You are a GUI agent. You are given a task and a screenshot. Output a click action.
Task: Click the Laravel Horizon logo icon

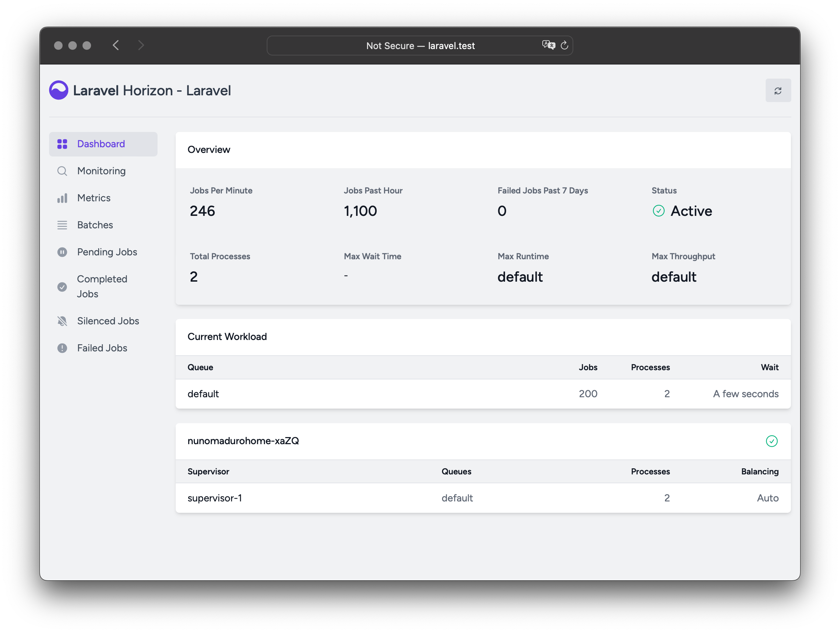pos(59,90)
